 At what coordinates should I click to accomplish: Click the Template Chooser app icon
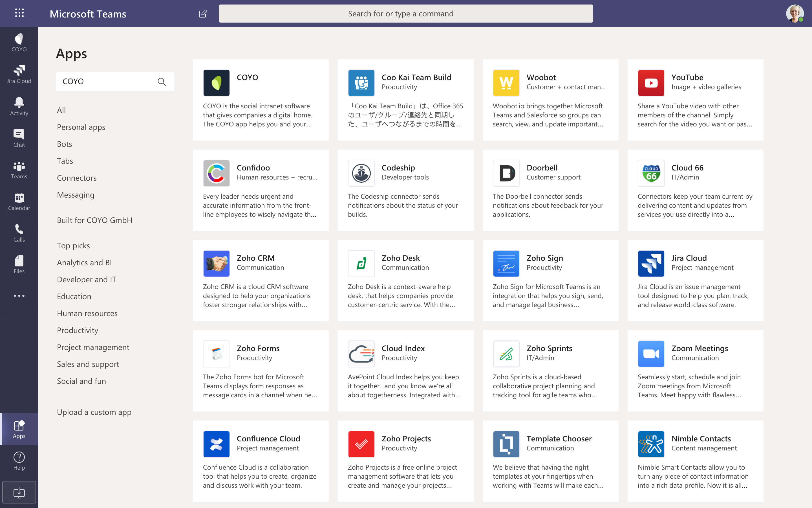click(x=506, y=444)
